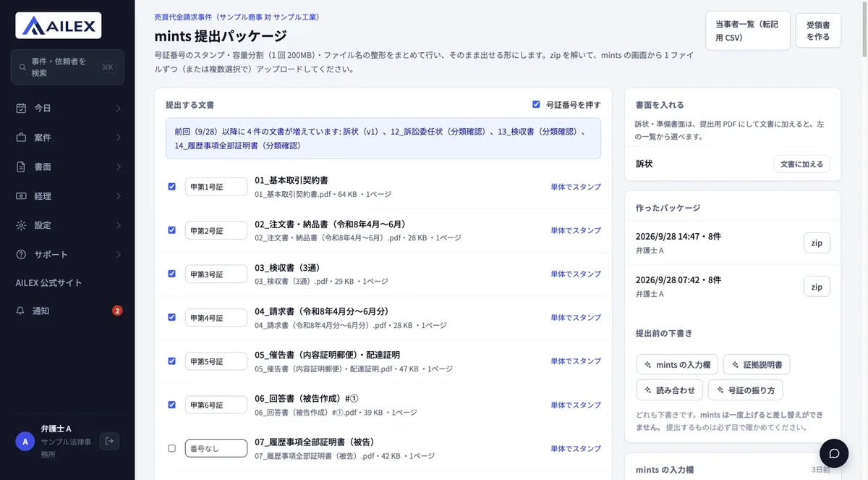Click the 経理 money icon
The height and width of the screenshot is (480, 868).
21,195
